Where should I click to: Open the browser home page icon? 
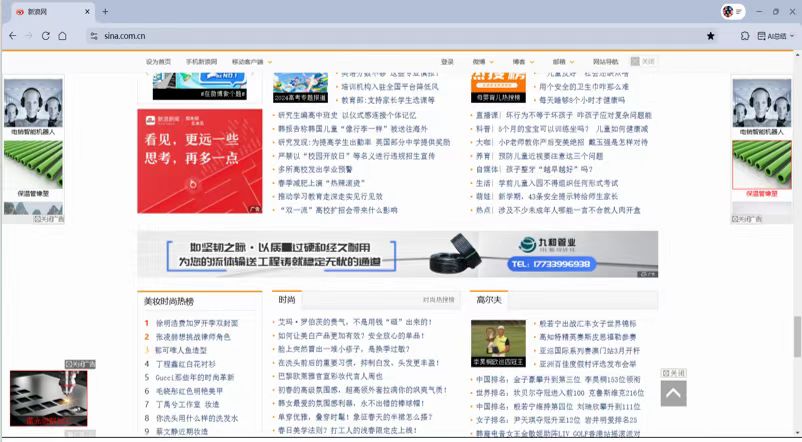[x=62, y=36]
